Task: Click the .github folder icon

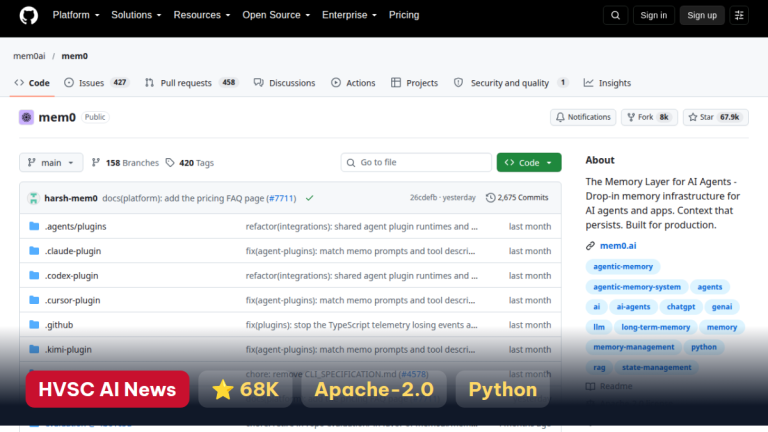Action: 34,325
